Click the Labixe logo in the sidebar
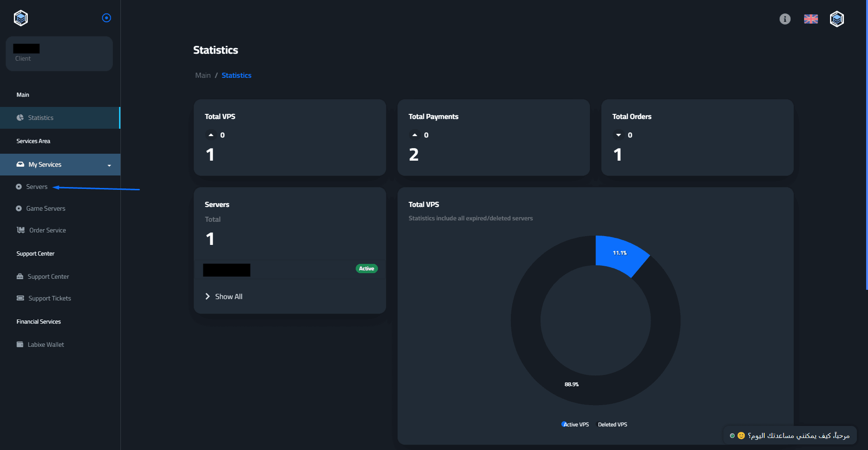Screen dimensions: 868x450 pos(21,18)
